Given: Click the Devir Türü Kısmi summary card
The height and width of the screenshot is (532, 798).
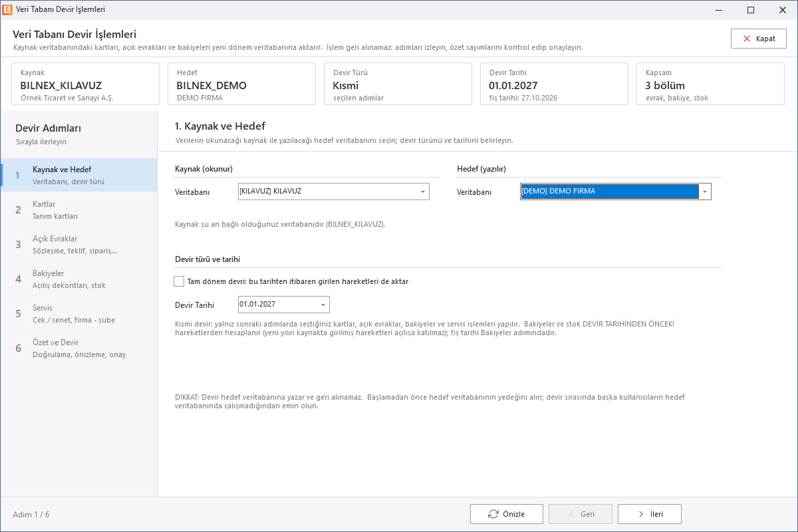Looking at the screenshot, I should [398, 84].
